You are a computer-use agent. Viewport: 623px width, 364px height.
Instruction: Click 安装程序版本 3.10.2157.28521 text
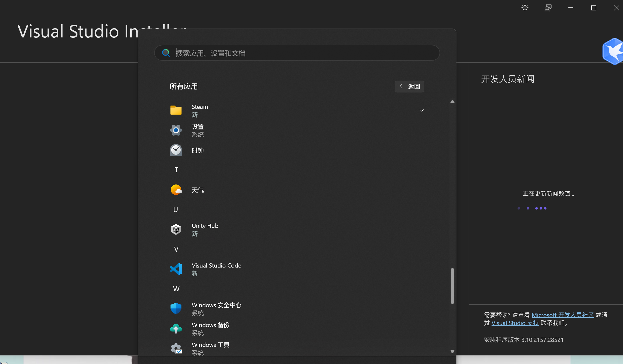point(524,340)
